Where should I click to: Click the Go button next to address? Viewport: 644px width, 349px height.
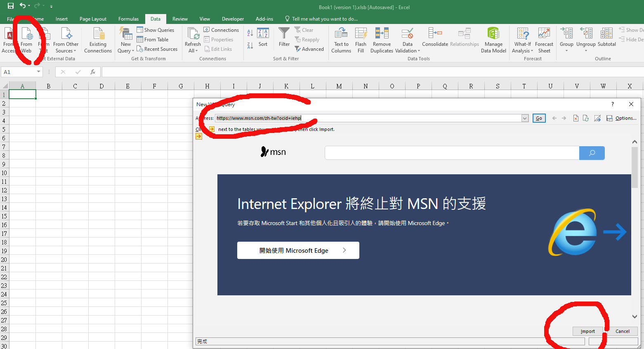[x=539, y=119]
